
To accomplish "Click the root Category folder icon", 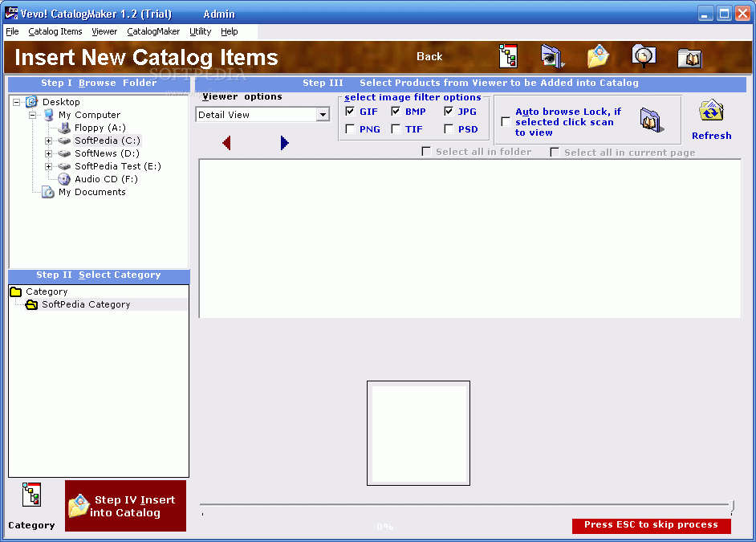I will (x=16, y=291).
